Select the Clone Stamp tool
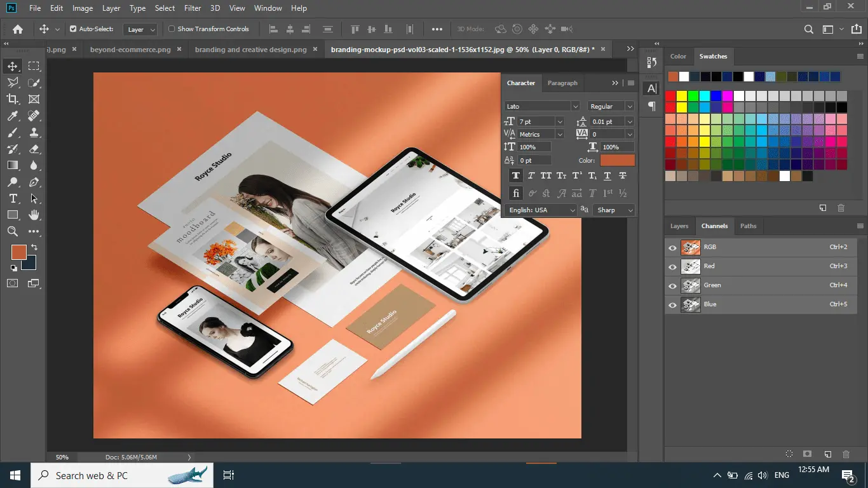 pyautogui.click(x=34, y=132)
